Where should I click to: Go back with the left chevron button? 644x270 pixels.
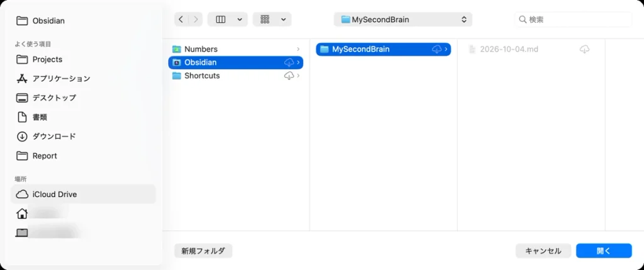tap(181, 20)
